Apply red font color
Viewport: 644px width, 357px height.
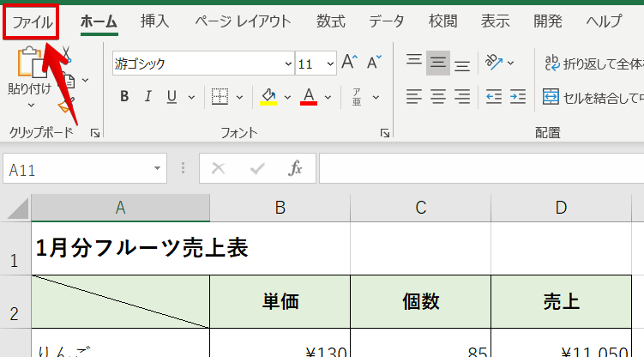[x=309, y=97]
